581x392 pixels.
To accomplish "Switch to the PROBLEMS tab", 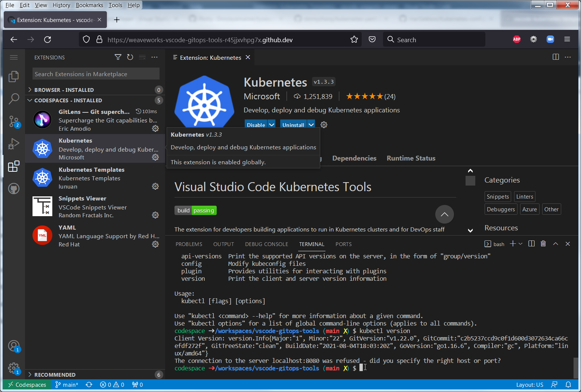I will click(189, 244).
